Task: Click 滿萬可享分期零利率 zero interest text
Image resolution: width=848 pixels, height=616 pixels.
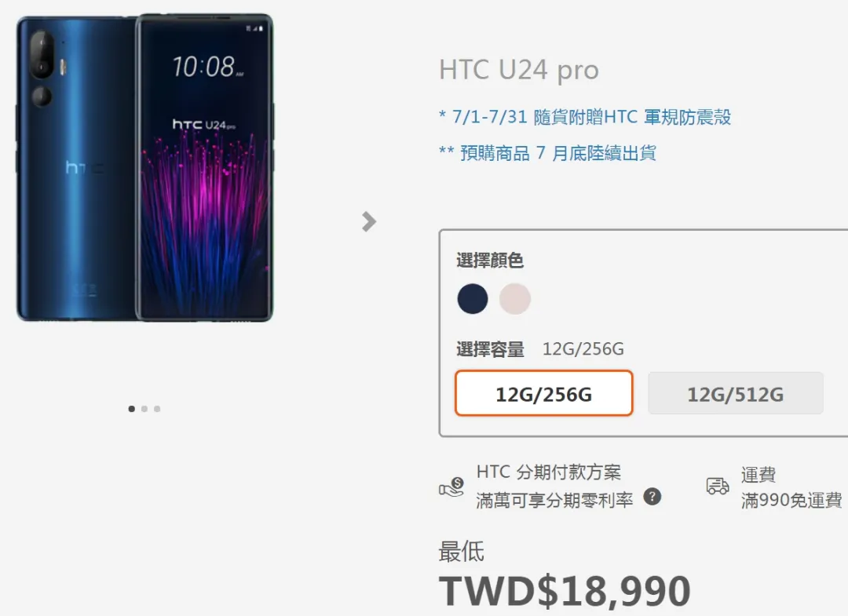Action: pyautogui.click(x=554, y=501)
